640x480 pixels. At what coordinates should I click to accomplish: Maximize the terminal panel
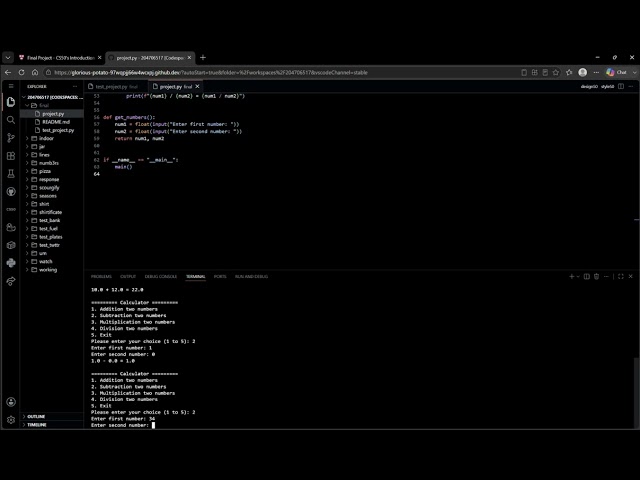click(x=620, y=276)
